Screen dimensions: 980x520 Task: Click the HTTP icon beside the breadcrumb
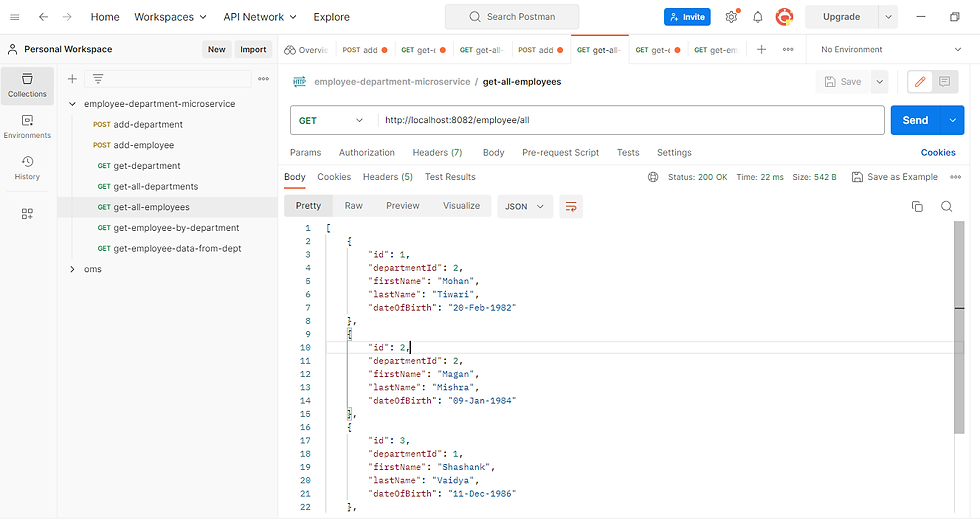(300, 81)
